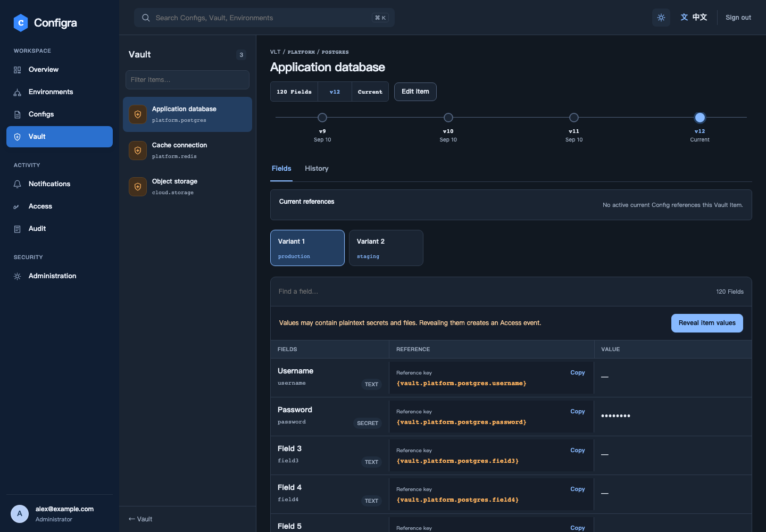This screenshot has height=532, width=766.
Task: Select the Object storage vault item
Action: pyautogui.click(x=187, y=187)
